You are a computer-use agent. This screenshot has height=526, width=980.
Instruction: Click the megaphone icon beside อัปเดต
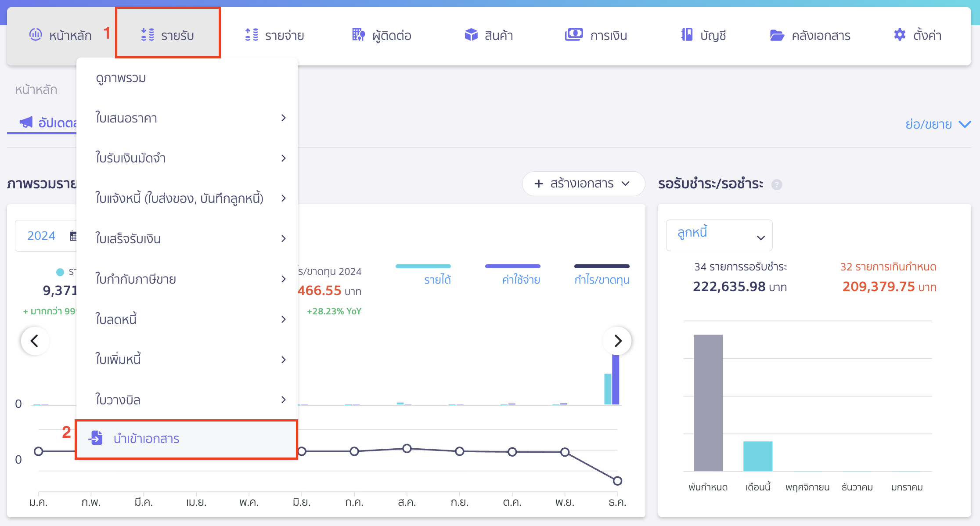26,122
